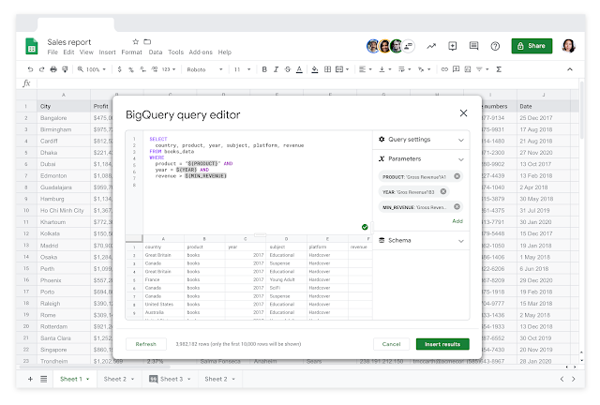Open the comment history icon in header
This screenshot has height=405, width=600.
click(474, 46)
